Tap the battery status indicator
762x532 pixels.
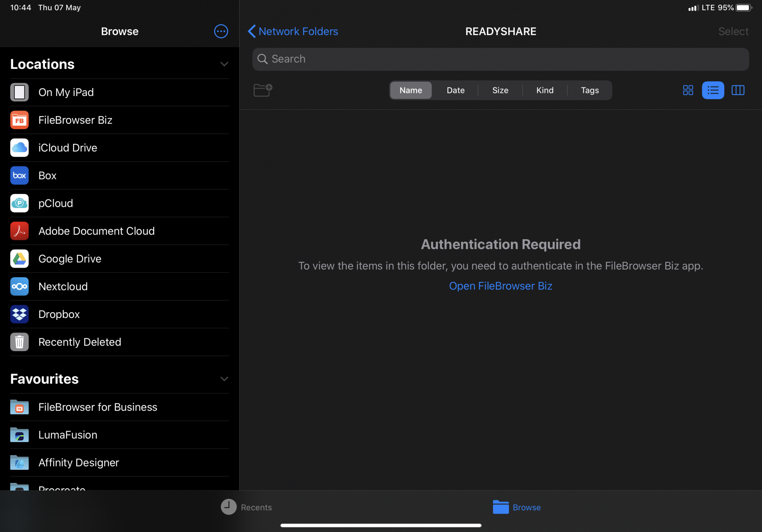pyautogui.click(x=744, y=8)
